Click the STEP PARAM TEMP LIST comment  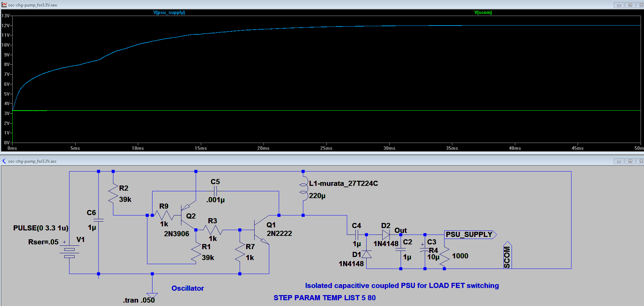325,298
